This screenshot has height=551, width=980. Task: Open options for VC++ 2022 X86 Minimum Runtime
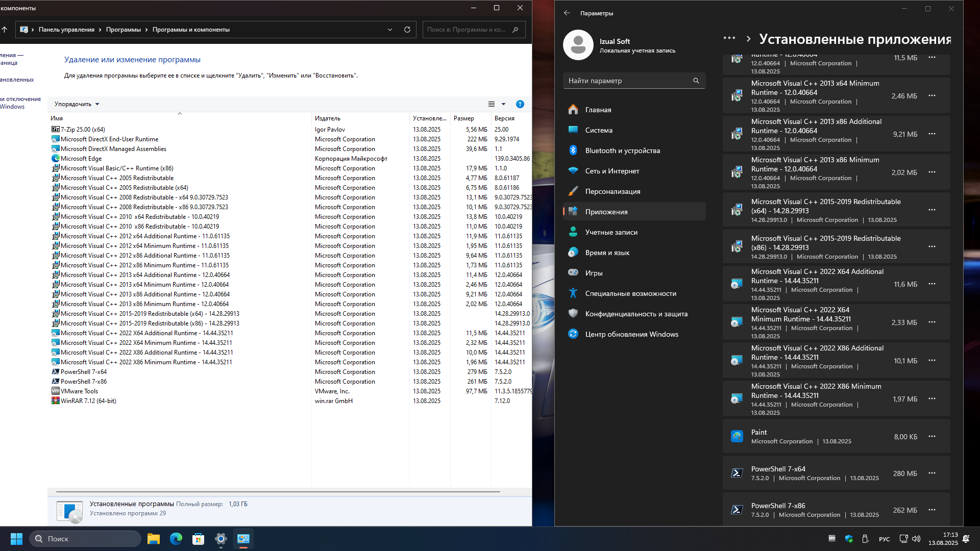point(932,398)
